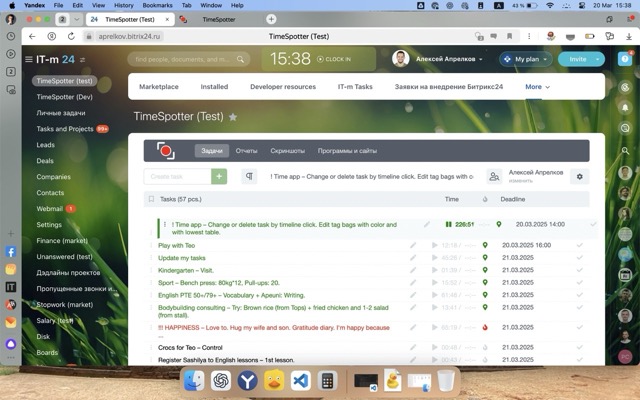The height and width of the screenshot is (400, 640).
Task: Click the paragraph formatting icon beside task input
Action: coord(249,176)
